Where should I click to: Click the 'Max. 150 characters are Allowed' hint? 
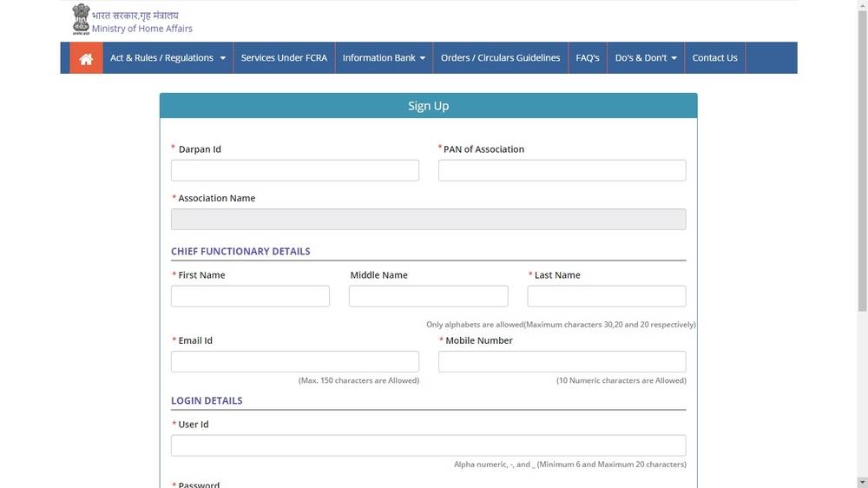pyautogui.click(x=358, y=380)
